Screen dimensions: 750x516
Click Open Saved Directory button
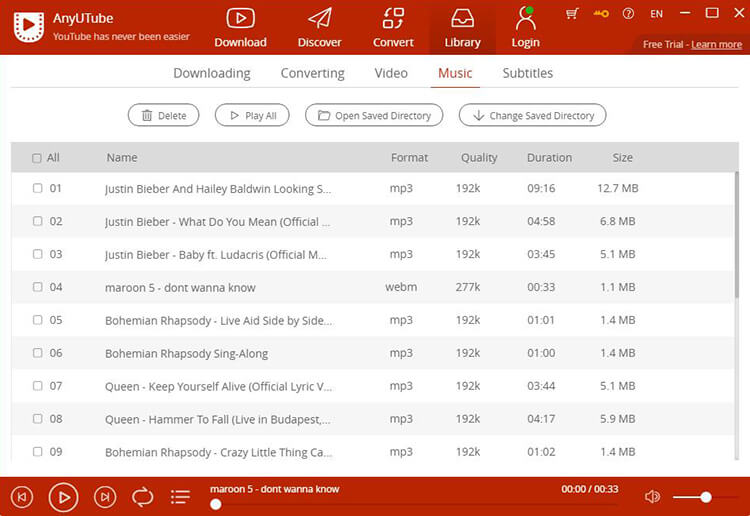pos(374,115)
